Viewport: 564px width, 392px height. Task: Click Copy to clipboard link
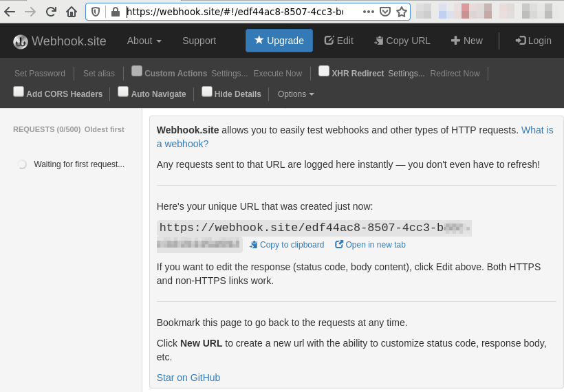pyautogui.click(x=287, y=245)
